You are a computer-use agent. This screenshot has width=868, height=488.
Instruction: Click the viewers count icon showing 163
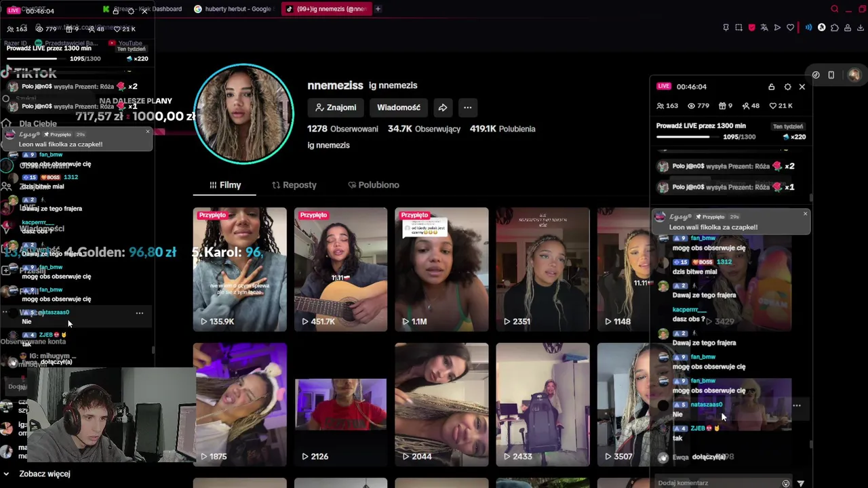pos(660,106)
